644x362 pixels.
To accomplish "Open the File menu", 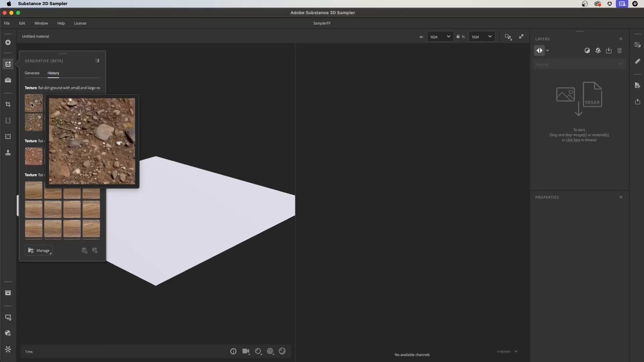I will [x=7, y=23].
